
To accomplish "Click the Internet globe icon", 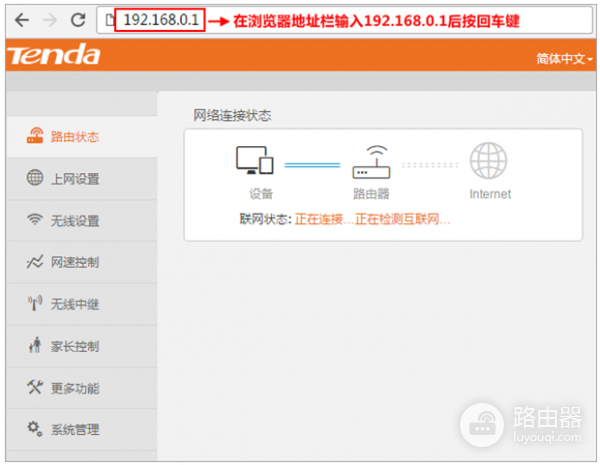I will [489, 161].
